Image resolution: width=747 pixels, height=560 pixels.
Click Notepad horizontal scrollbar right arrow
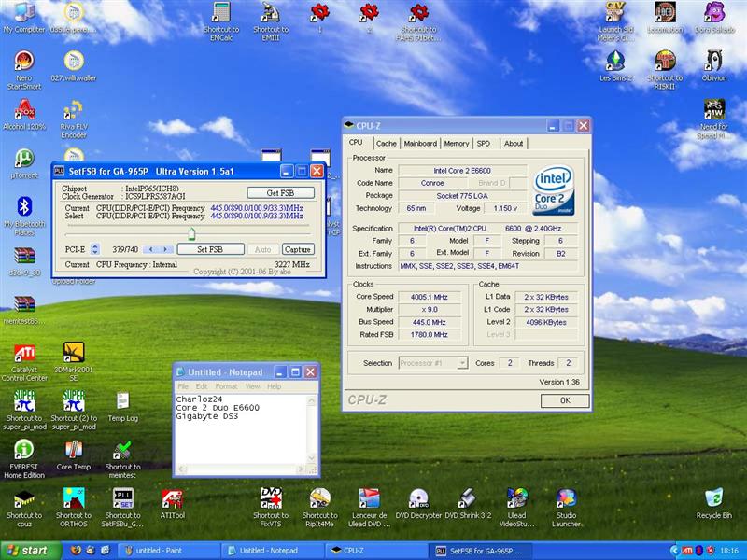click(x=301, y=469)
